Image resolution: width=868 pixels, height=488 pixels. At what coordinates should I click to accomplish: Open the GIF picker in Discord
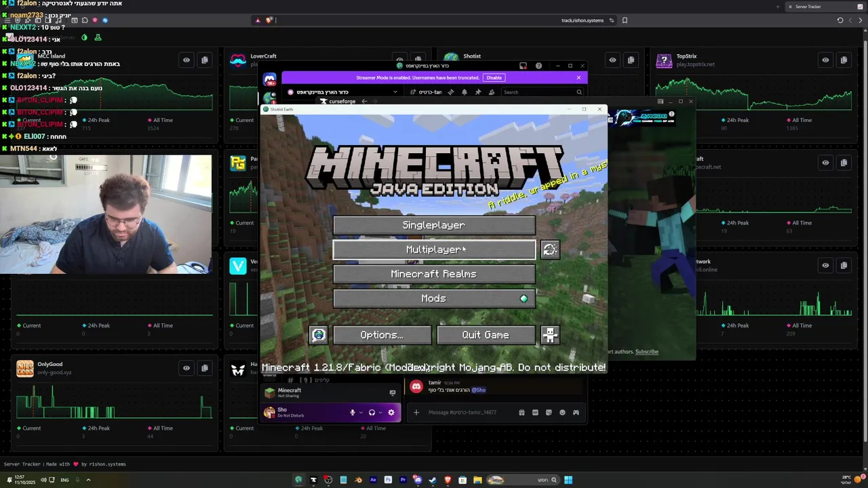coord(535,412)
